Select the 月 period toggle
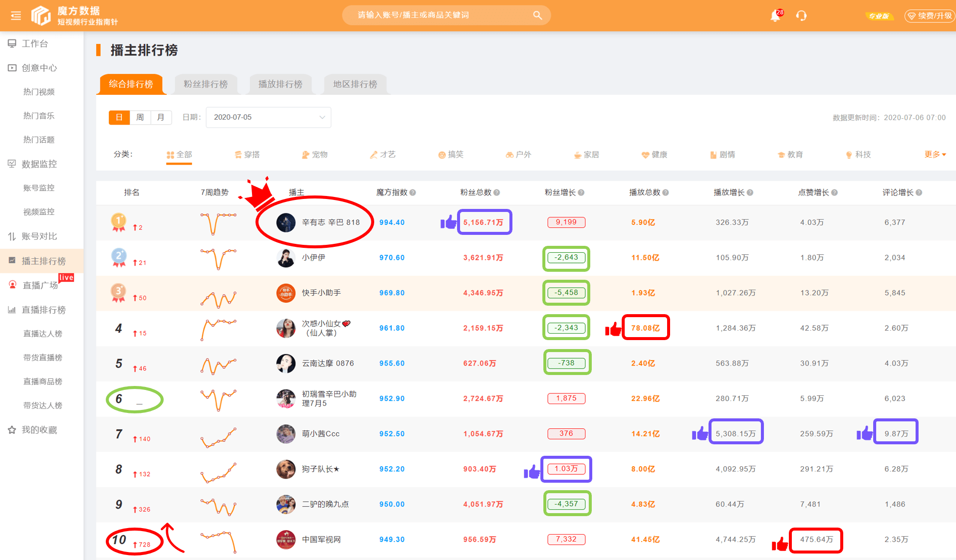Screen dimensions: 956x560 point(161,117)
